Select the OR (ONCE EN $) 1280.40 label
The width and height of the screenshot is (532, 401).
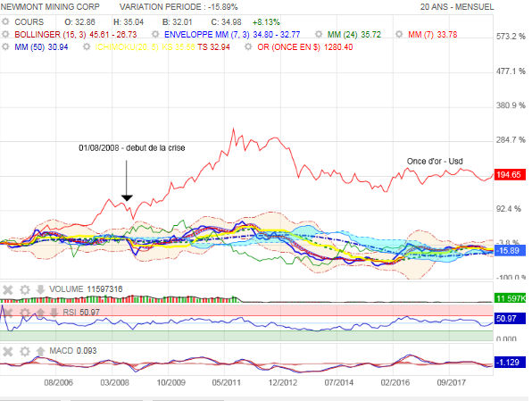click(x=304, y=47)
